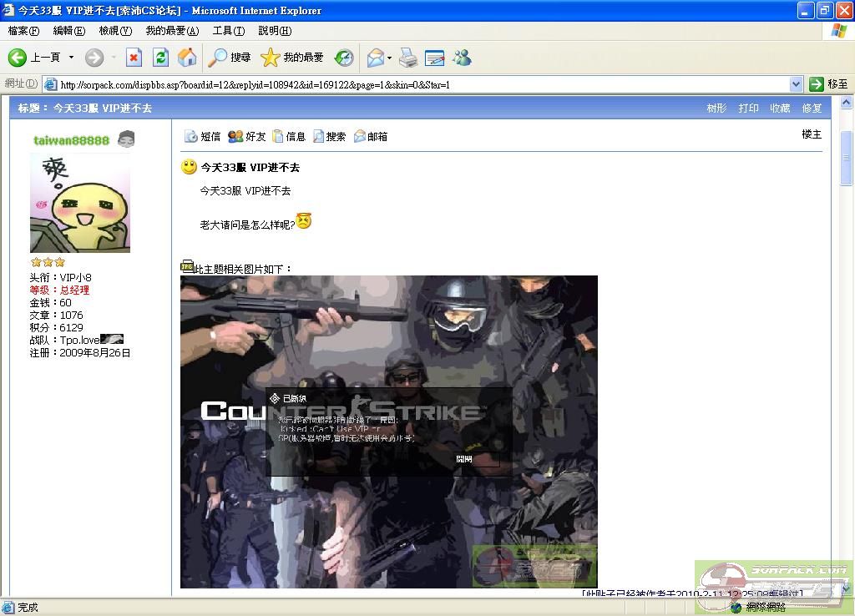
Task: Click the address bar URL field
Action: 417,84
